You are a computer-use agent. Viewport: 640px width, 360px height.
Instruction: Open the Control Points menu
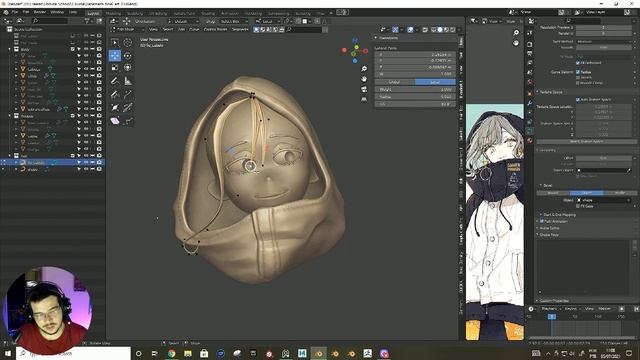(216, 29)
